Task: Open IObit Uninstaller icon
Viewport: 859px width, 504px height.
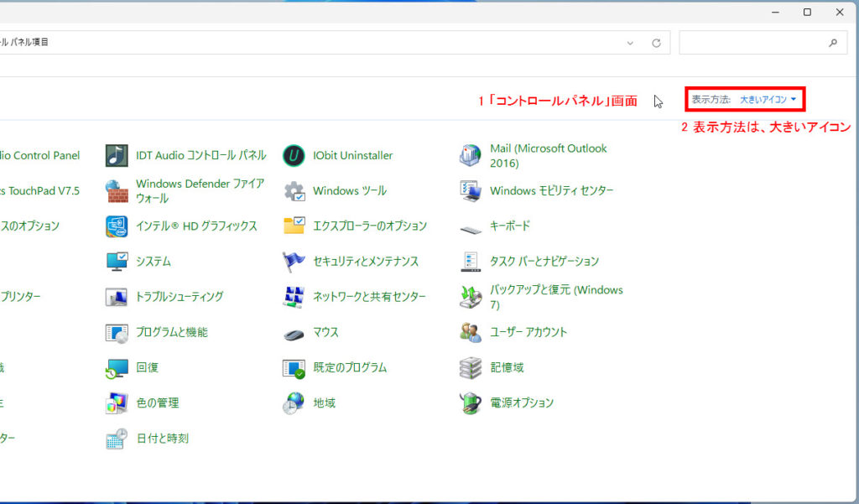Action: [294, 156]
